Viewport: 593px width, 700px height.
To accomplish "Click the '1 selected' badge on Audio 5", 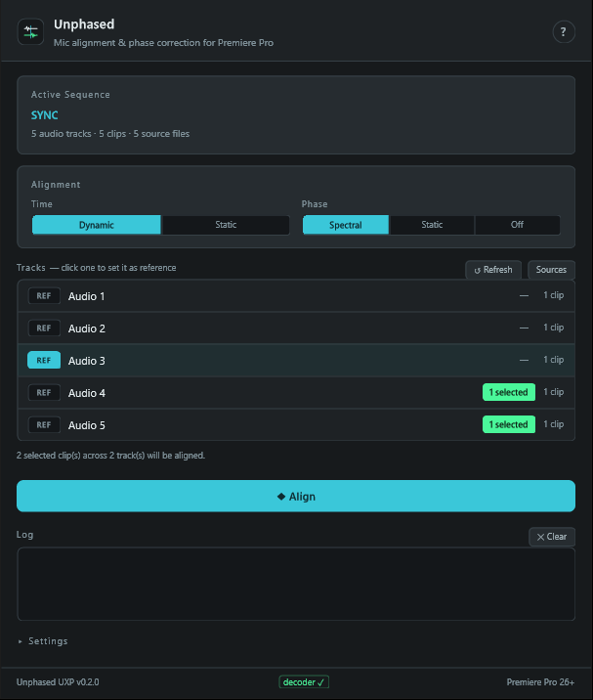I will pos(509,424).
